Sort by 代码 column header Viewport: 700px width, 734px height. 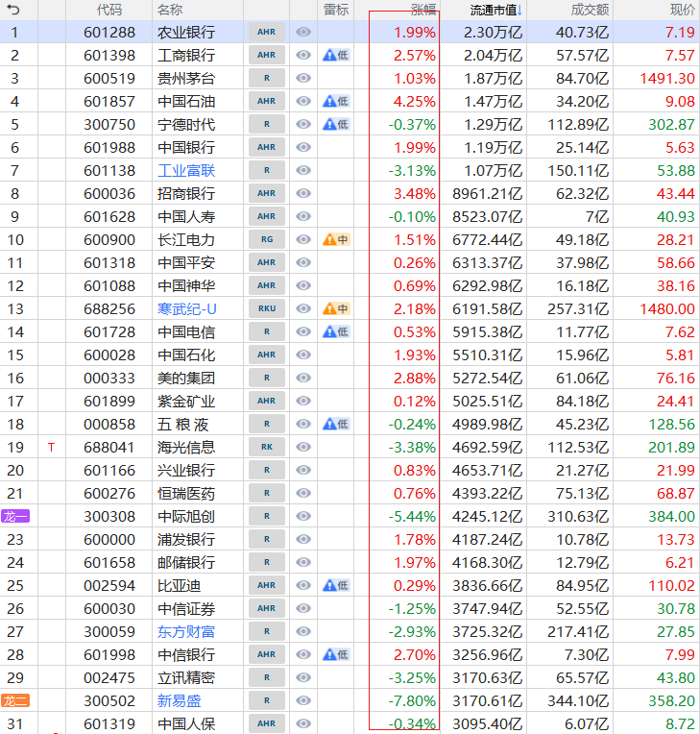pos(109,10)
